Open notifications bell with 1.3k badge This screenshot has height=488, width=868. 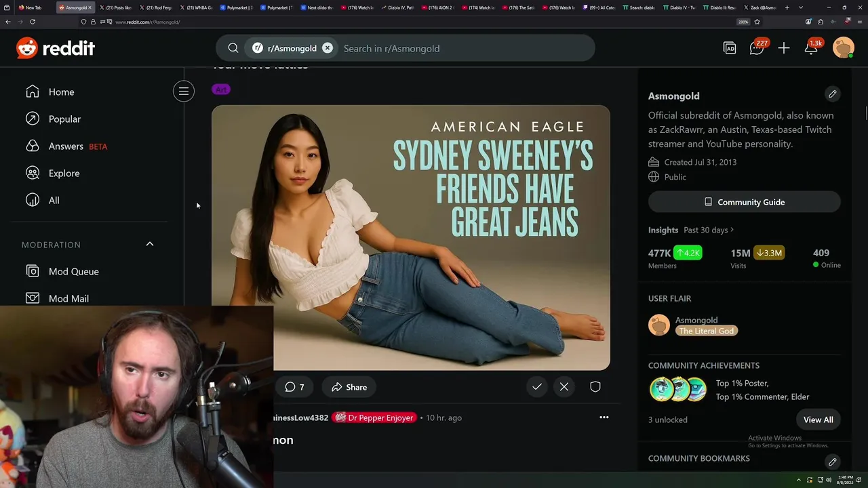coord(812,48)
